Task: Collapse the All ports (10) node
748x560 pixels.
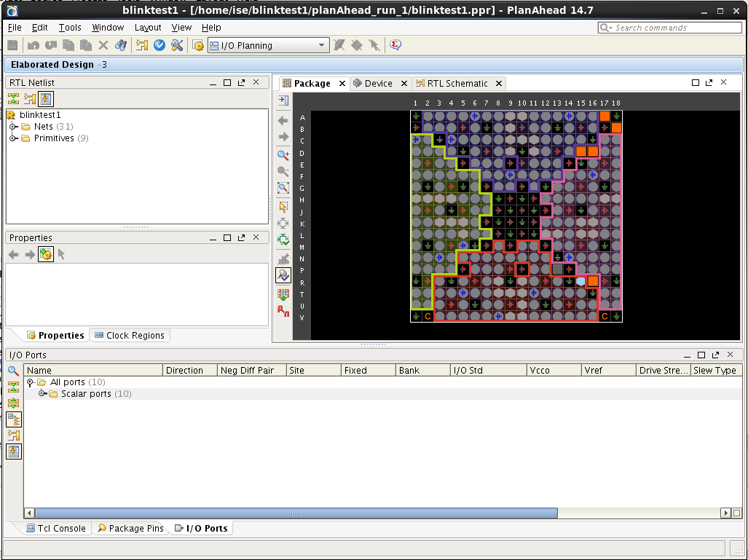Action: coord(30,382)
